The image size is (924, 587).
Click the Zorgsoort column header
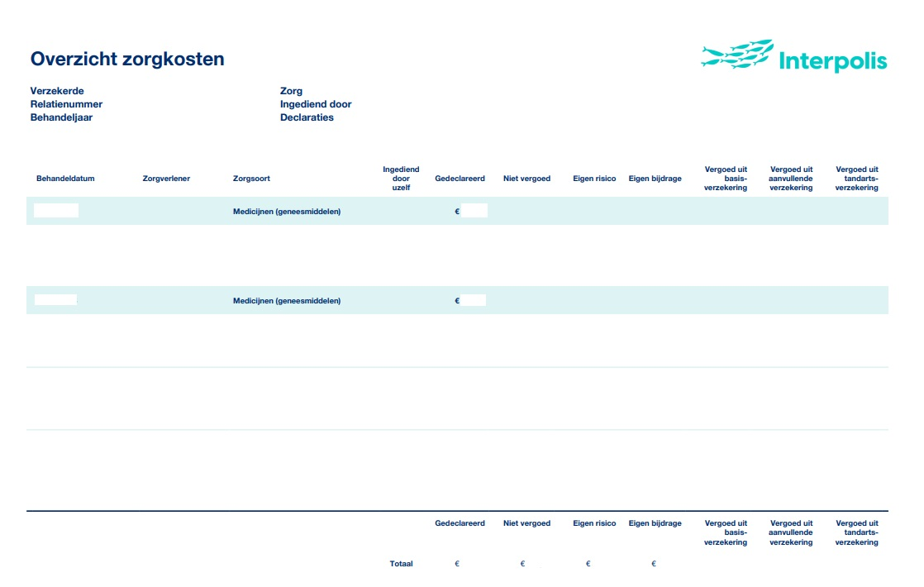point(251,179)
